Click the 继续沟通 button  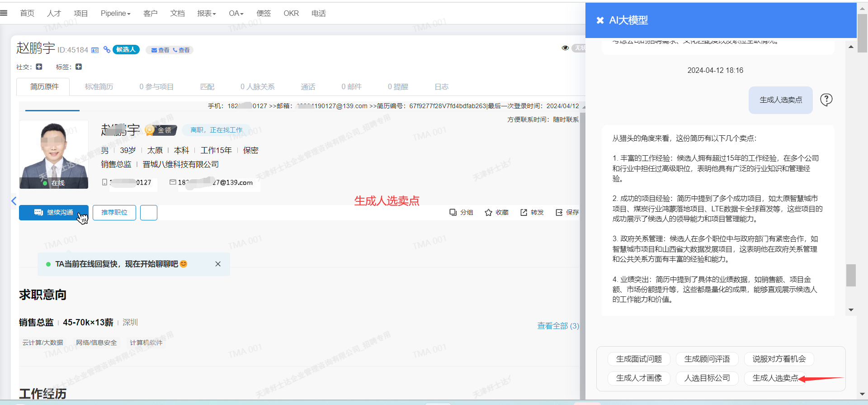point(54,213)
